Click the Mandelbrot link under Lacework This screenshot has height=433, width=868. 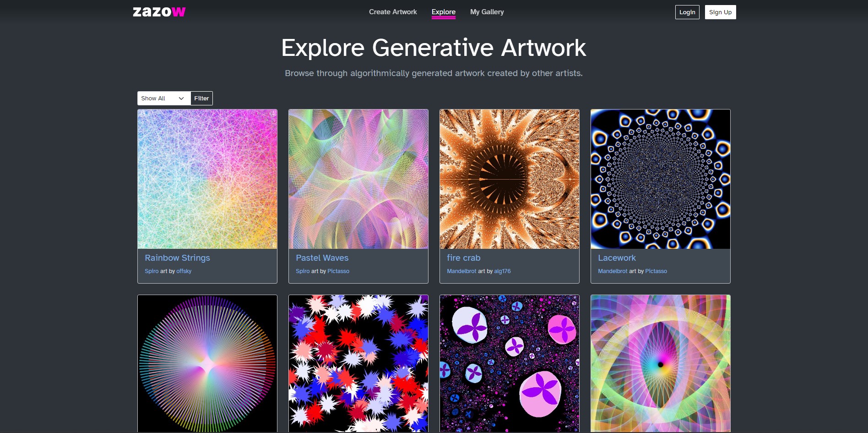tap(613, 271)
